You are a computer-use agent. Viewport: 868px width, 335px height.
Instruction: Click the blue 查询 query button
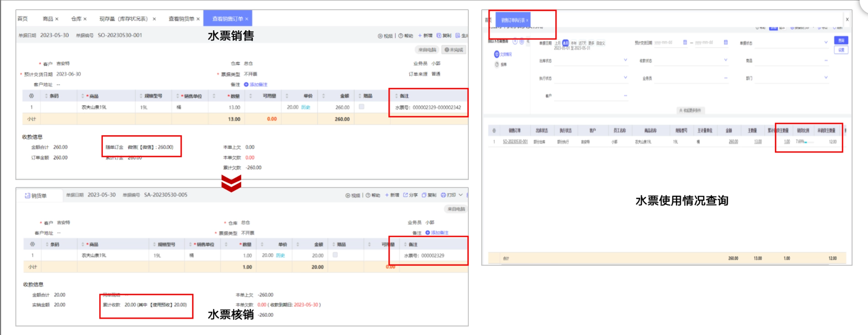(x=841, y=40)
